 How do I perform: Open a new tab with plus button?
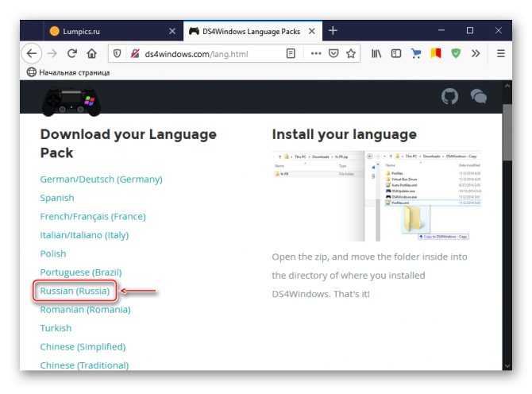[333, 31]
